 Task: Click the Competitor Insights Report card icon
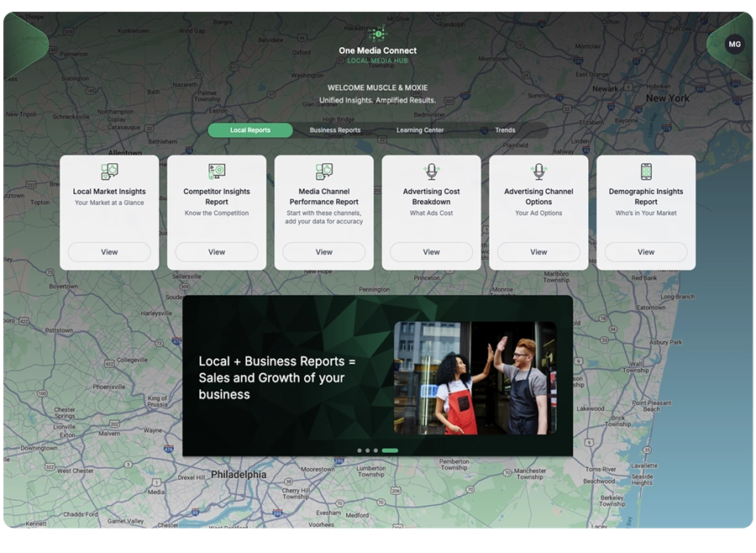pyautogui.click(x=217, y=171)
